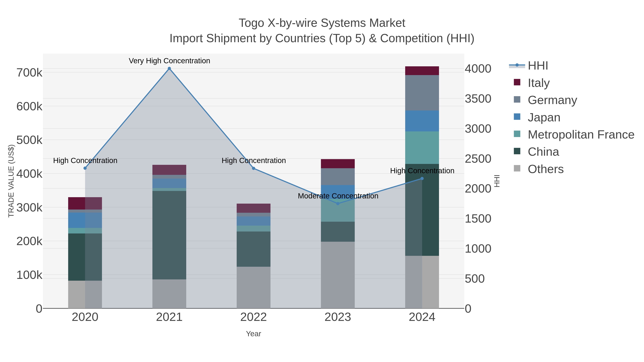644x362 pixels.
Task: Toggle the Metropolitan France legend entry
Action: (x=574, y=134)
